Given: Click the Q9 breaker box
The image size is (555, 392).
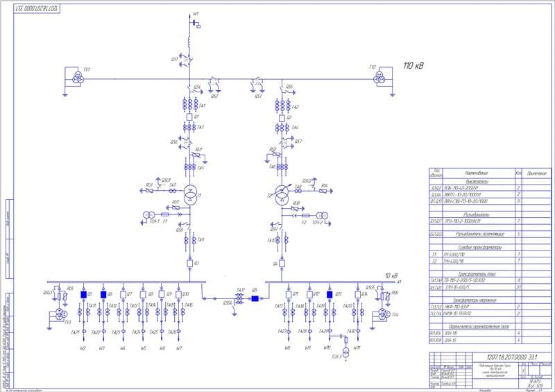Looking at the screenshot, I should click(162, 294).
